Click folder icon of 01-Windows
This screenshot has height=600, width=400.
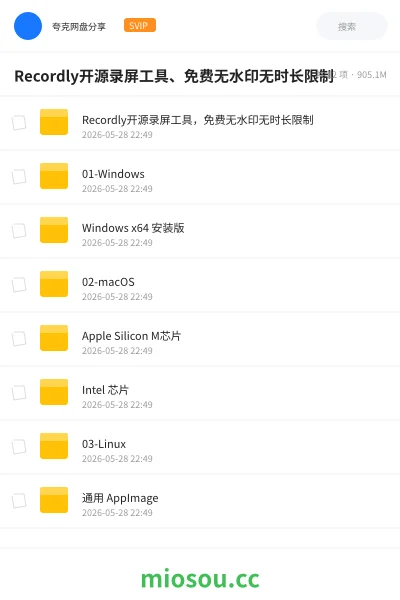(x=54, y=176)
